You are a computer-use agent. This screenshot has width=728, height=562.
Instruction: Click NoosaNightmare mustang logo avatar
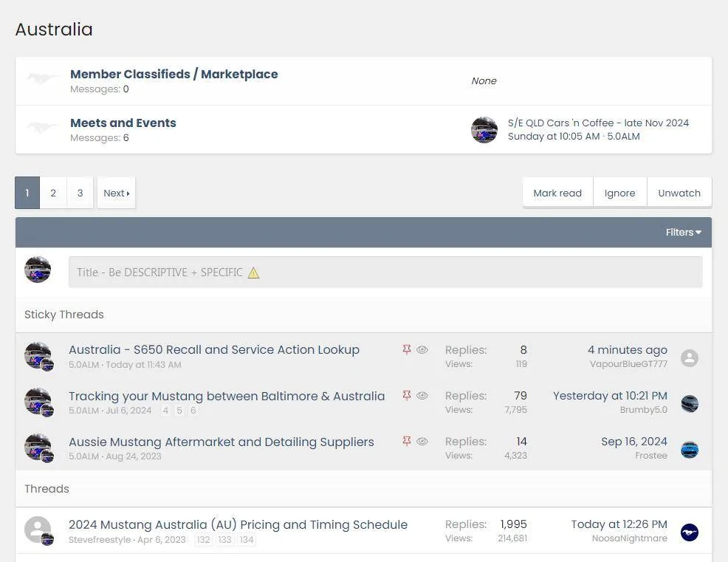click(690, 532)
